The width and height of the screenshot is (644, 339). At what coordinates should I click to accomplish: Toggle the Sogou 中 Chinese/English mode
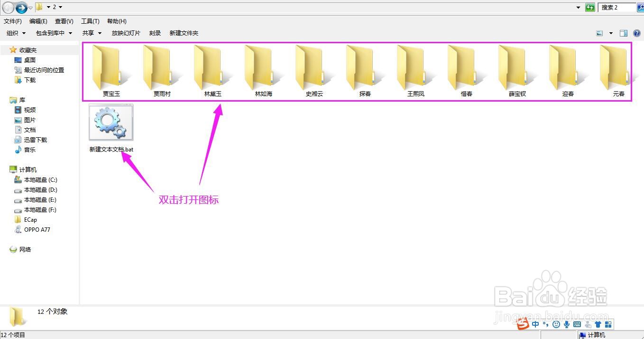[x=535, y=324]
